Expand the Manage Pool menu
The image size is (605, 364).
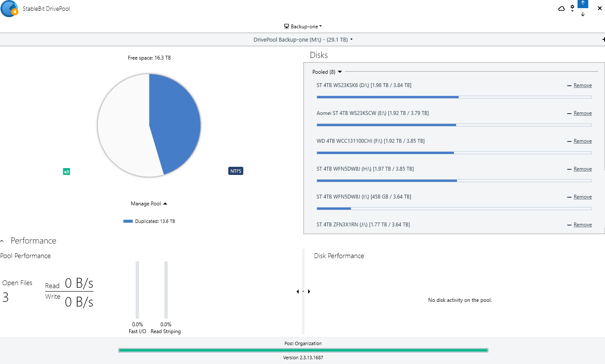click(148, 204)
